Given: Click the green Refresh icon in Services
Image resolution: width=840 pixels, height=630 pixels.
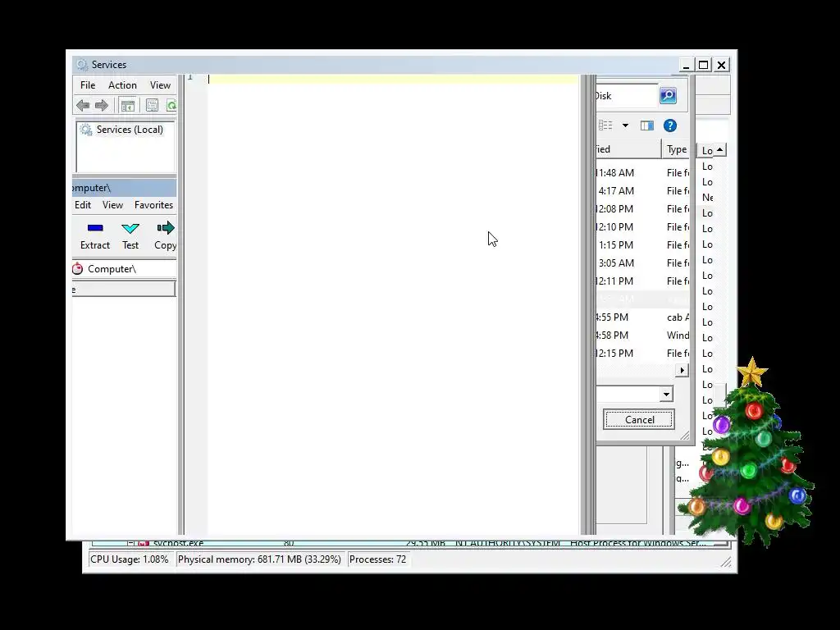Looking at the screenshot, I should pos(171,106).
